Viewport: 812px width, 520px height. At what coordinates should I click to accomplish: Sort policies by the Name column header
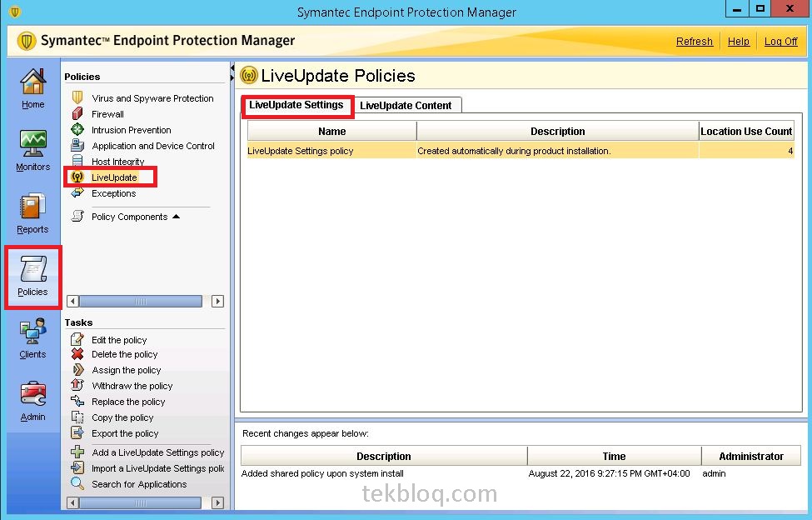coord(332,132)
